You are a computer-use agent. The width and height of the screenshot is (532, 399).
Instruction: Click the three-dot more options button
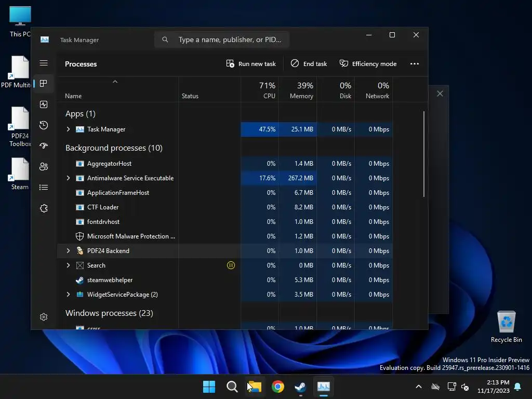pyautogui.click(x=414, y=64)
